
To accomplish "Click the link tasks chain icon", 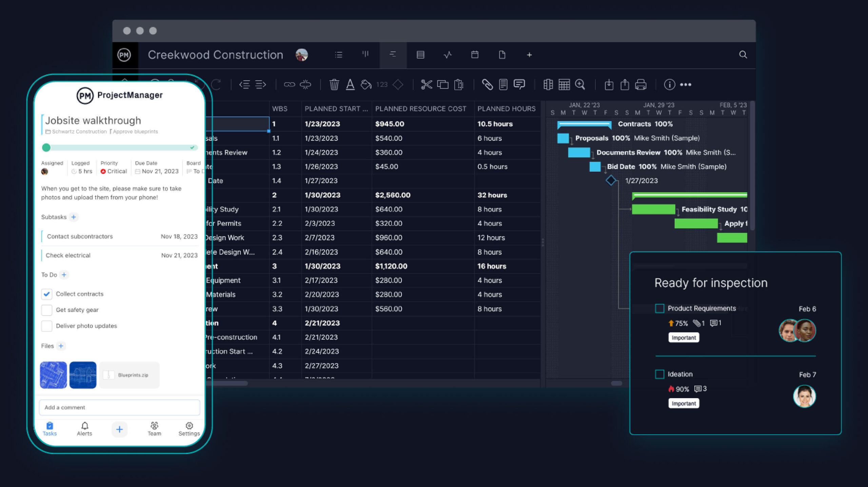I will pyautogui.click(x=289, y=85).
